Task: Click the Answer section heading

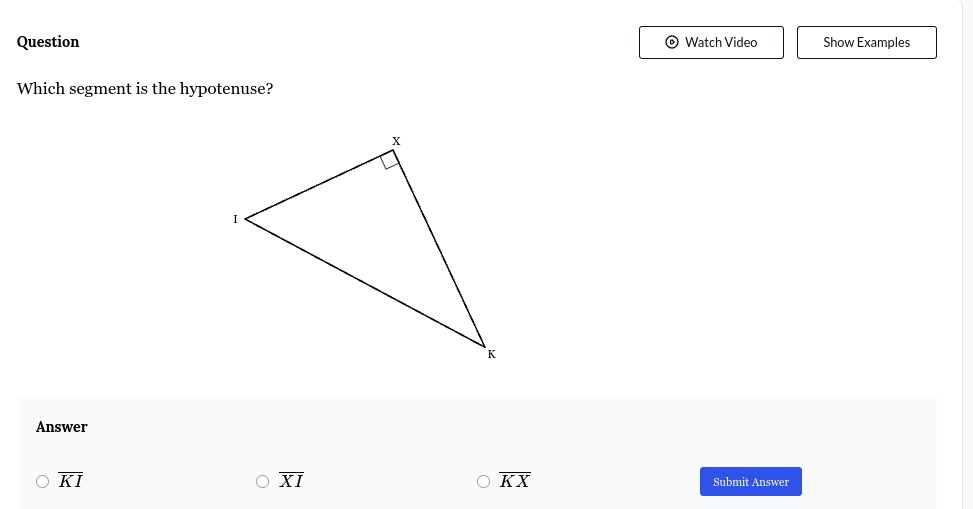Action: (61, 427)
